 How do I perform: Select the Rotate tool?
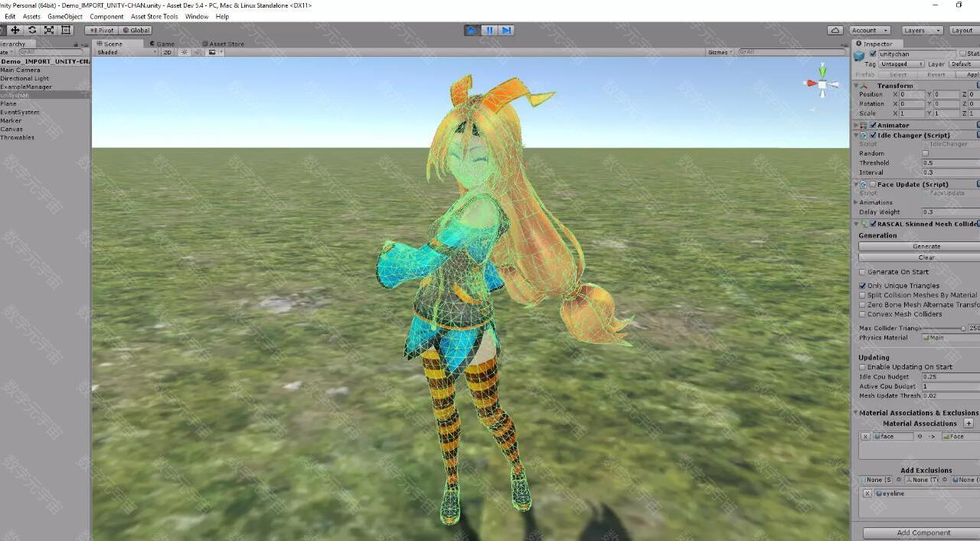32,30
